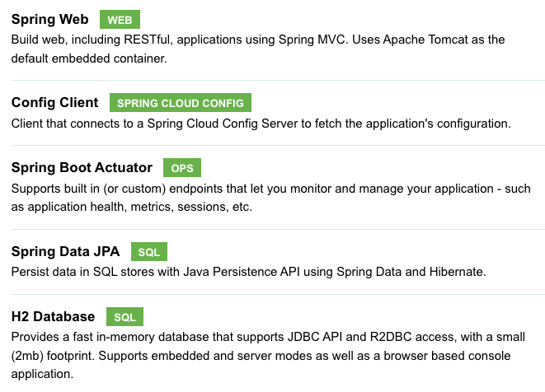Select the Config Client dependency title

click(x=54, y=103)
